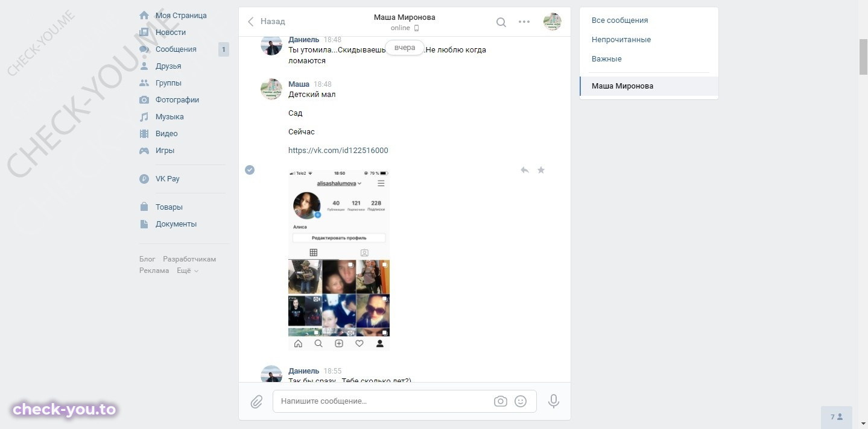Click the message text Сад
Viewport: 868px width, 429px height.
pos(296,113)
